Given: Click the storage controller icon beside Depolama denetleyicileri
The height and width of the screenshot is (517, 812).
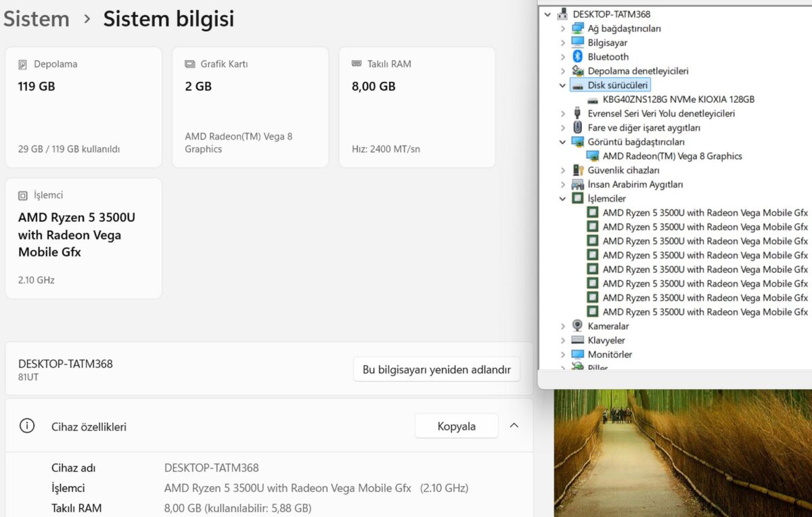Looking at the screenshot, I should click(577, 71).
